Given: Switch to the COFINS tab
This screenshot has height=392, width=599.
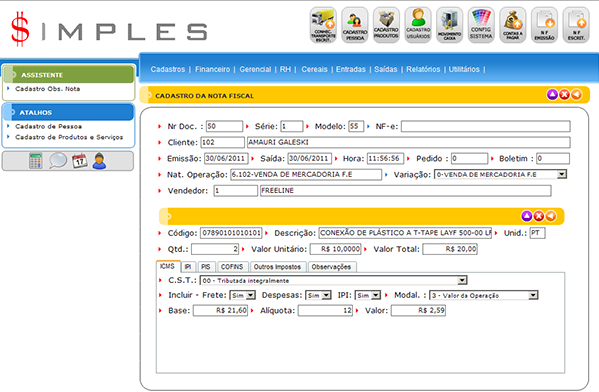Looking at the screenshot, I should tap(232, 267).
